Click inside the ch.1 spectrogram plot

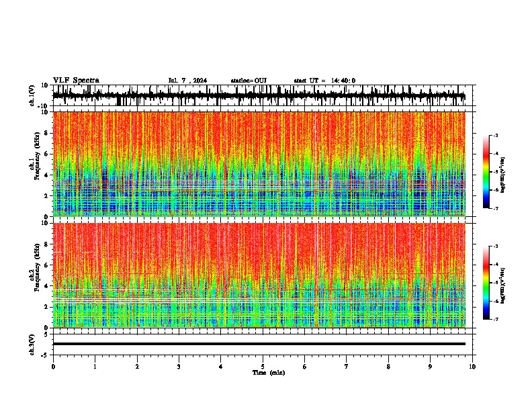pos(259,164)
